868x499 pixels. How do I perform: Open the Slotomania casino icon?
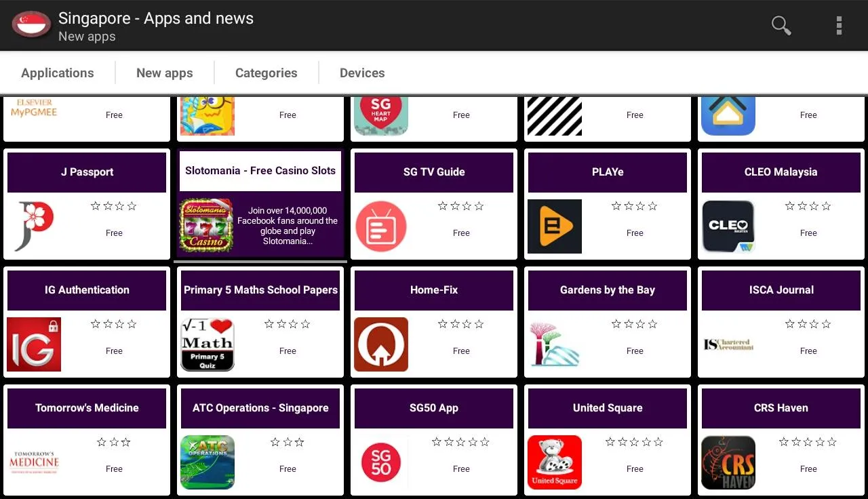click(x=207, y=226)
